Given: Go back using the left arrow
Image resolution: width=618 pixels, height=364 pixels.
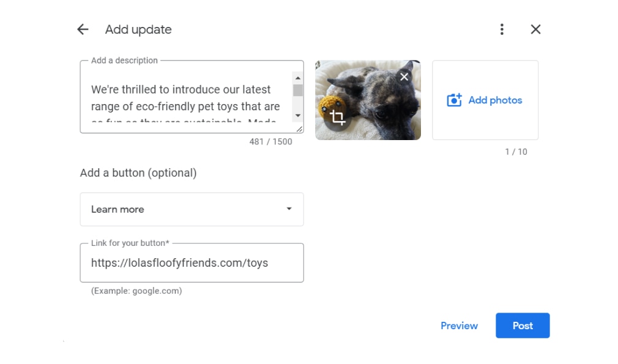Looking at the screenshot, I should [83, 29].
